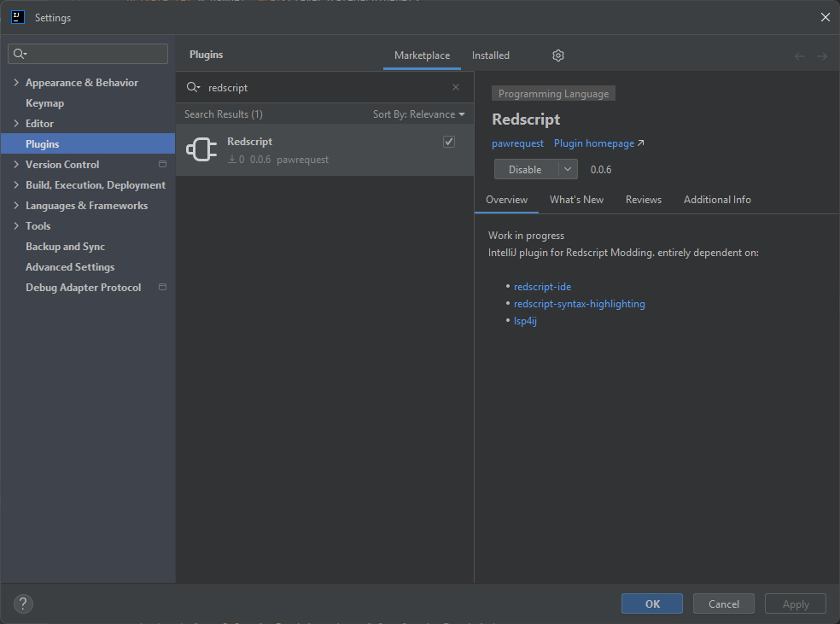Click the Redscript plug icon in results
This screenshot has width=840, height=624.
pos(201,149)
